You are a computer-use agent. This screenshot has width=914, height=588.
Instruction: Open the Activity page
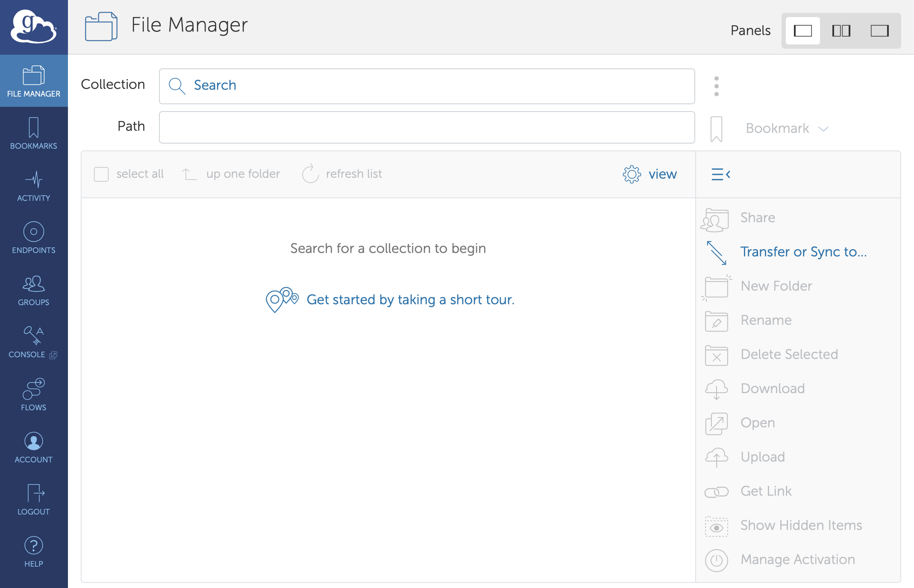pyautogui.click(x=34, y=186)
